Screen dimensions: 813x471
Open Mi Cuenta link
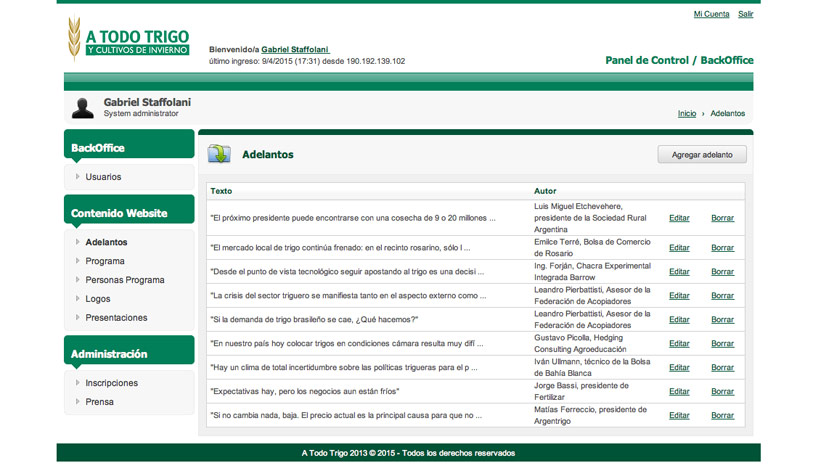[711, 14]
